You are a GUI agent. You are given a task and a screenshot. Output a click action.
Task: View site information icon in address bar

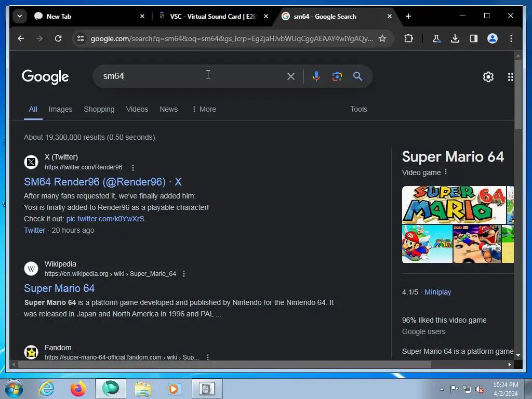click(81, 38)
